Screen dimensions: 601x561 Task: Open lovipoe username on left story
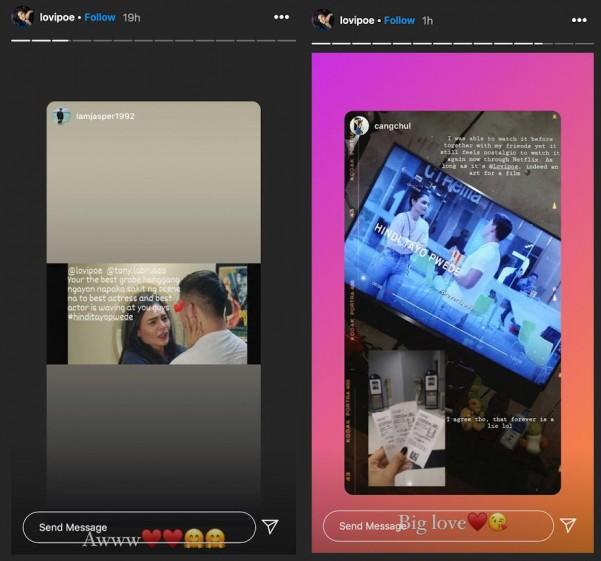pyautogui.click(x=57, y=17)
